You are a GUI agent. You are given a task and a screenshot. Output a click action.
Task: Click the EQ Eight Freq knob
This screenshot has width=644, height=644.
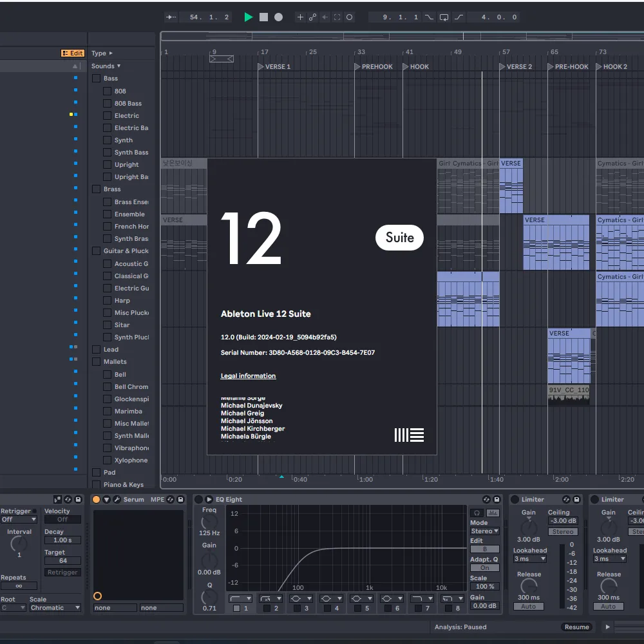[x=209, y=522]
